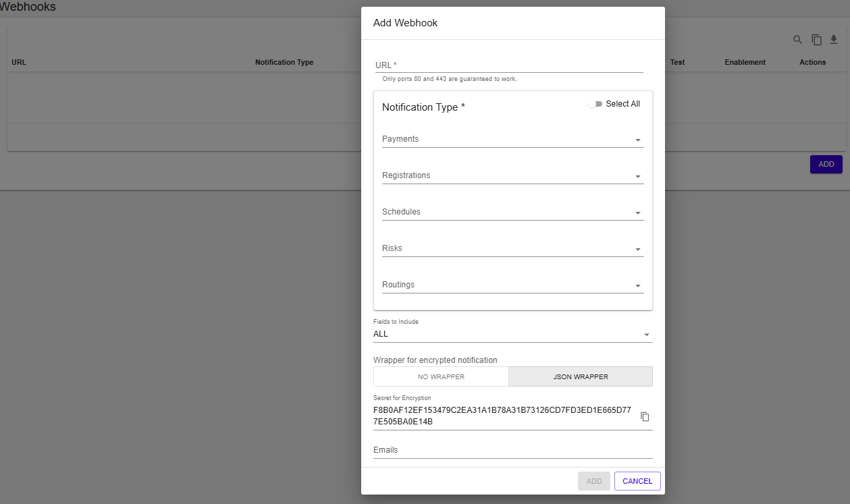
Task: Expand the Schedules dropdown
Action: [x=512, y=212]
